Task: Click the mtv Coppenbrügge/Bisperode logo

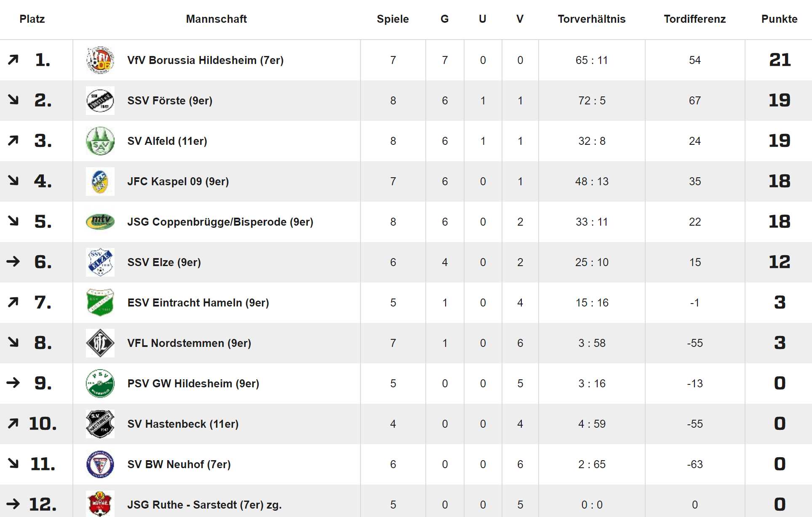Action: [x=100, y=222]
